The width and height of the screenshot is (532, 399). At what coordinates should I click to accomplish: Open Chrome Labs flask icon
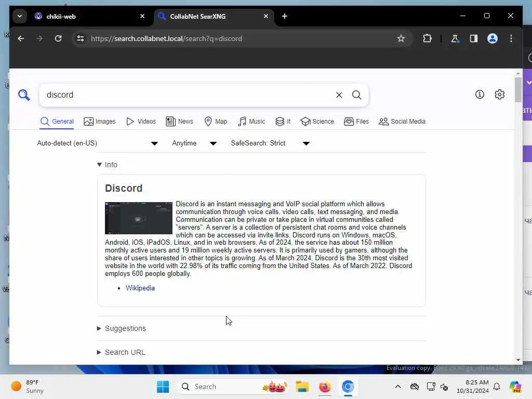[455, 38]
